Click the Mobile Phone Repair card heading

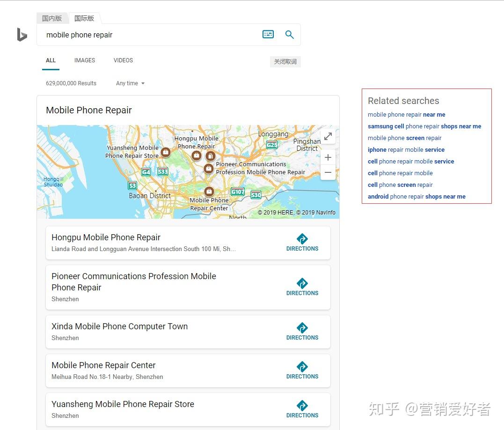point(89,110)
